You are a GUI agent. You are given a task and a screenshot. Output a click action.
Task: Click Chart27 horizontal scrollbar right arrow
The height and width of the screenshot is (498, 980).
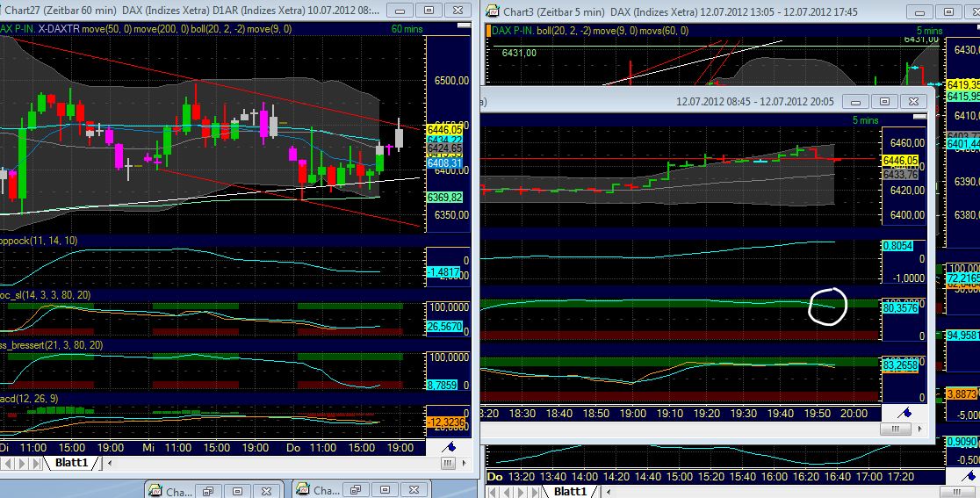pyautogui.click(x=465, y=464)
